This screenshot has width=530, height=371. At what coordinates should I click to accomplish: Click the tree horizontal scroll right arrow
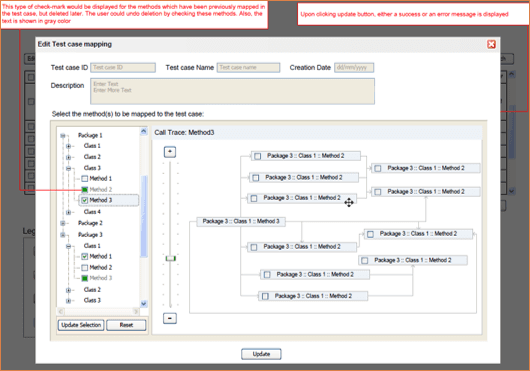(136, 311)
